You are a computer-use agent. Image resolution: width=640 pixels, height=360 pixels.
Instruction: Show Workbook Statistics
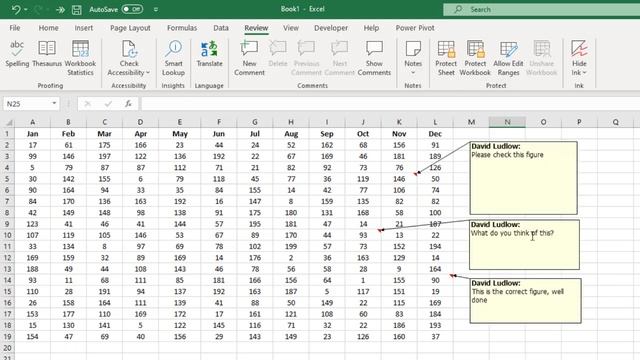coord(80,58)
